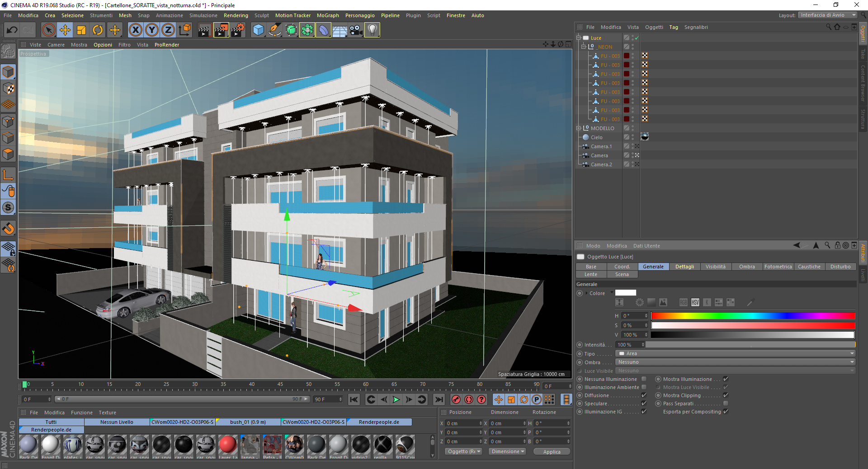The image size is (868, 469).
Task: Activate the Rotate tool
Action: pos(98,30)
